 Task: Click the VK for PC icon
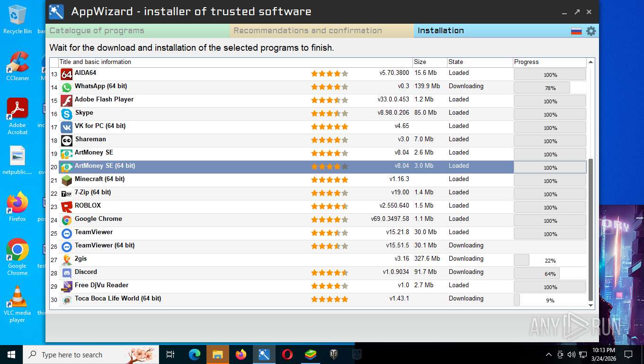point(67,127)
